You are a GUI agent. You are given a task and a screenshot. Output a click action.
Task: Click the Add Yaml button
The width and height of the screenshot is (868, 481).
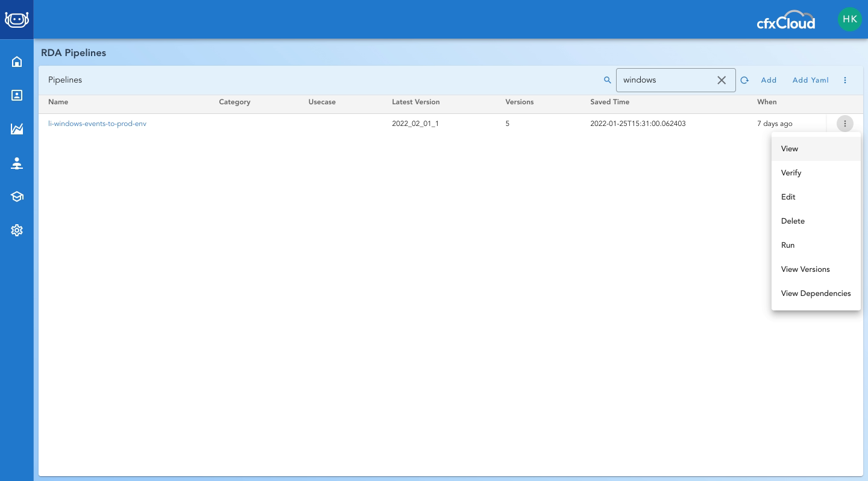[811, 80]
